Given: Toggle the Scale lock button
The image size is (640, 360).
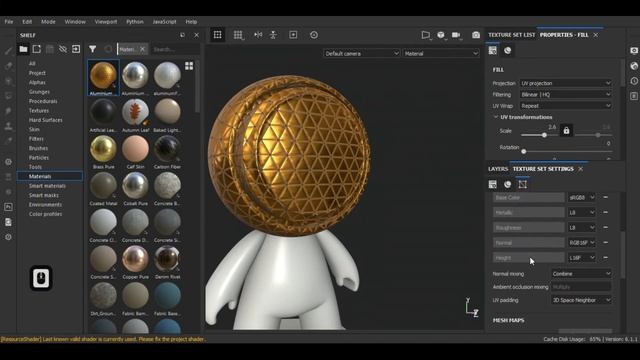Looking at the screenshot, I should tap(566, 131).
